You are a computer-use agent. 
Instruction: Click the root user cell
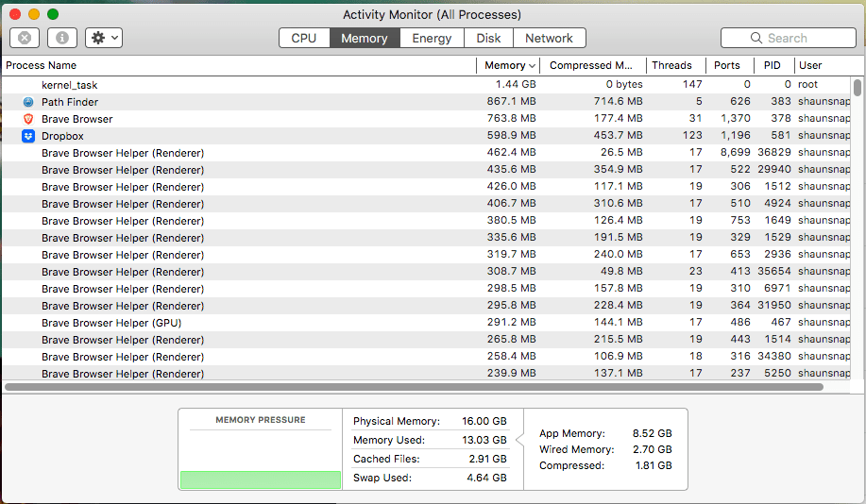[x=807, y=84]
